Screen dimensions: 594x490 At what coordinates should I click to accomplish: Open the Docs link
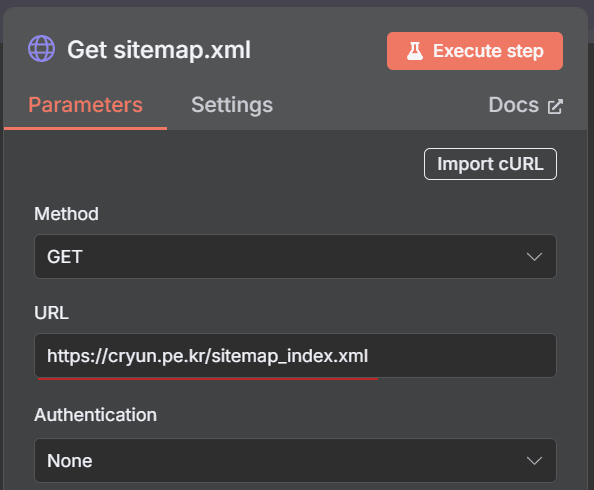525,105
